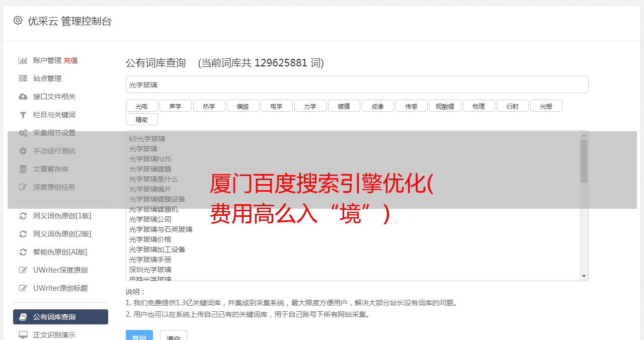Open UWriter深度原创 from the sidebar
The height and width of the screenshot is (340, 644).
pyautogui.click(x=60, y=270)
